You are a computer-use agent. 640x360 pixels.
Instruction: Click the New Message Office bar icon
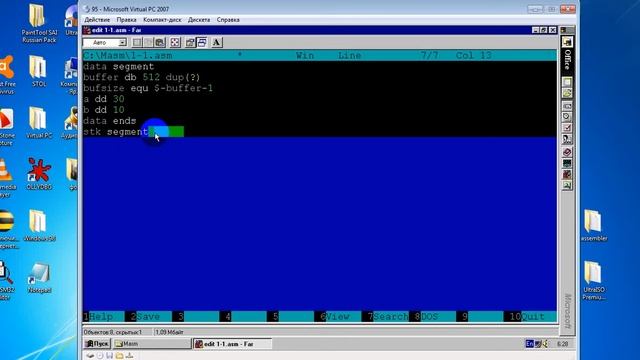[567, 106]
